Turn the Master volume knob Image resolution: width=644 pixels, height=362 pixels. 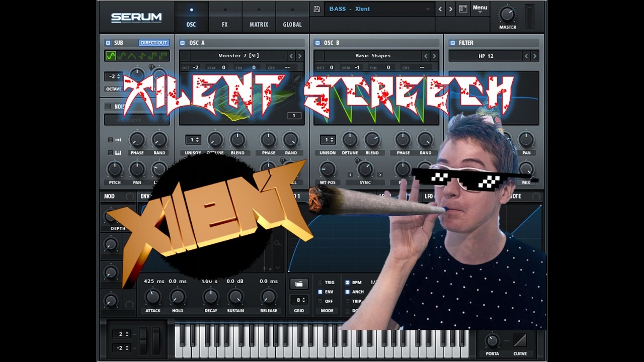pyautogui.click(x=508, y=14)
